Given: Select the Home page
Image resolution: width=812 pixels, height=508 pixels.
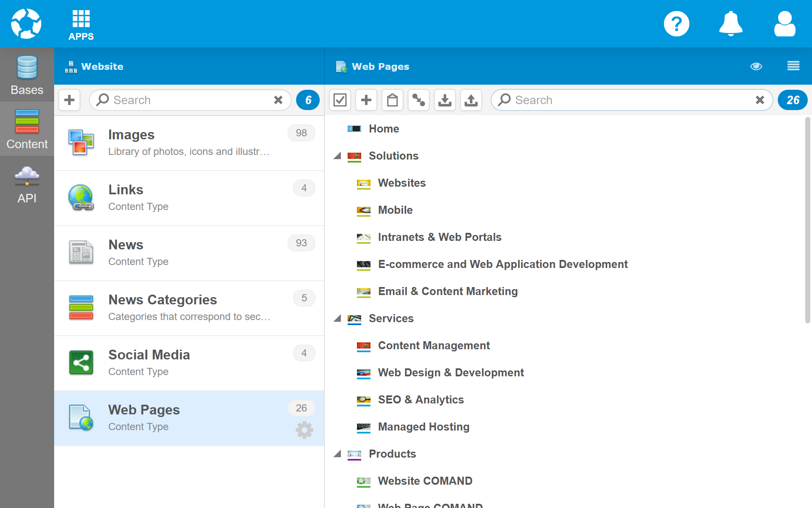Looking at the screenshot, I should tap(384, 129).
